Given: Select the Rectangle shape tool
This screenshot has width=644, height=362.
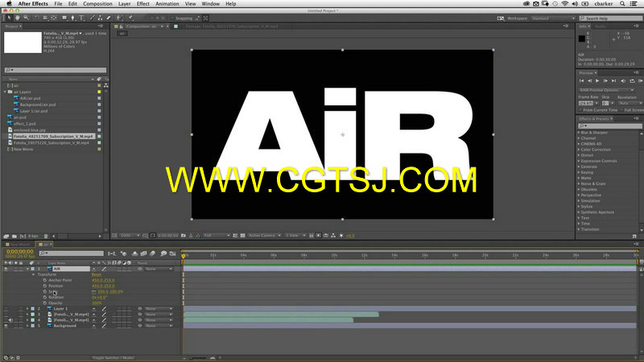Looking at the screenshot, I should point(64,18).
